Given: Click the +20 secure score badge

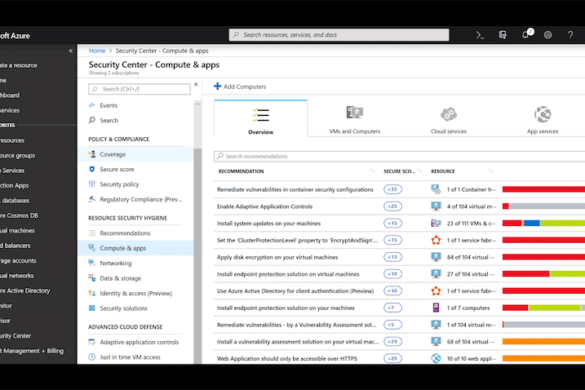Looking at the screenshot, I should [x=392, y=358].
